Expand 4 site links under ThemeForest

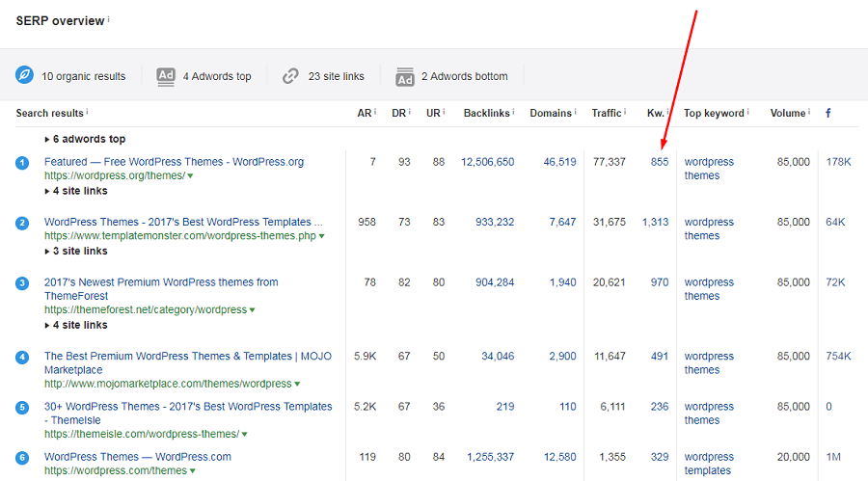click(x=76, y=325)
